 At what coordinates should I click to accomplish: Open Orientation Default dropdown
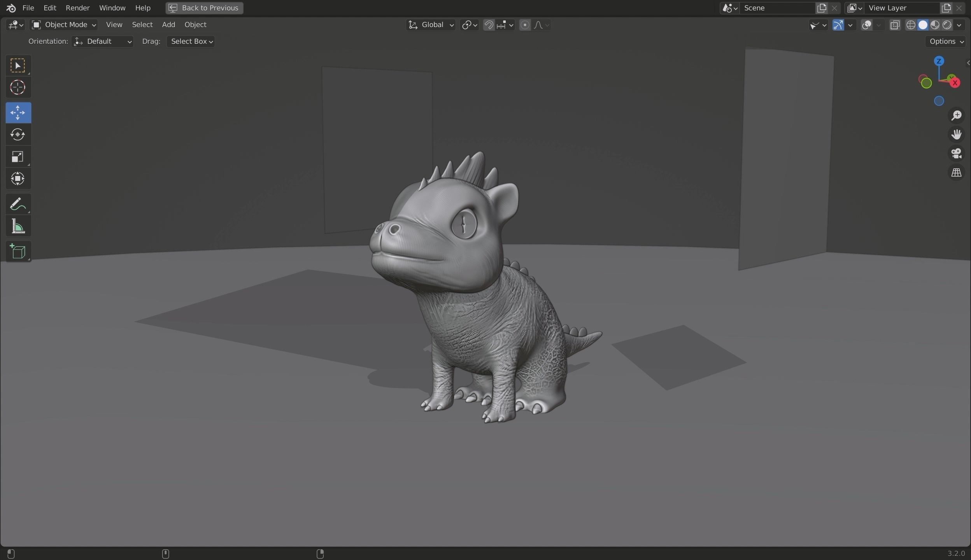(x=103, y=42)
